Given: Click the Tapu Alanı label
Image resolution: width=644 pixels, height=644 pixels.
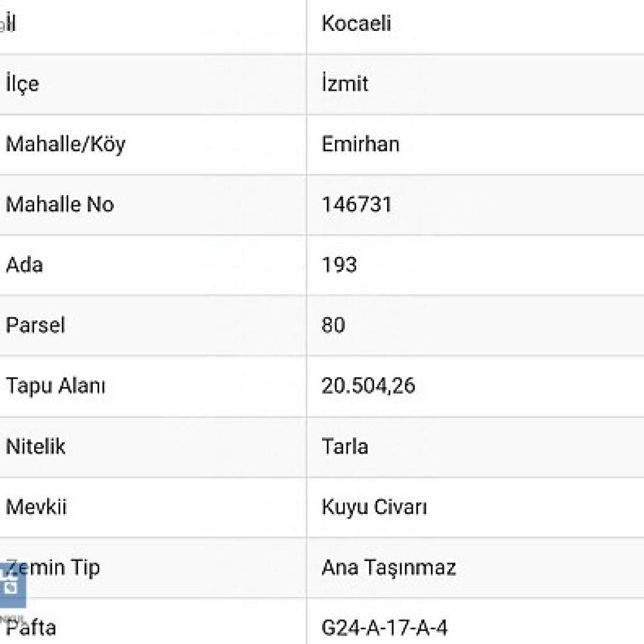Looking at the screenshot, I should pyautogui.click(x=55, y=386).
